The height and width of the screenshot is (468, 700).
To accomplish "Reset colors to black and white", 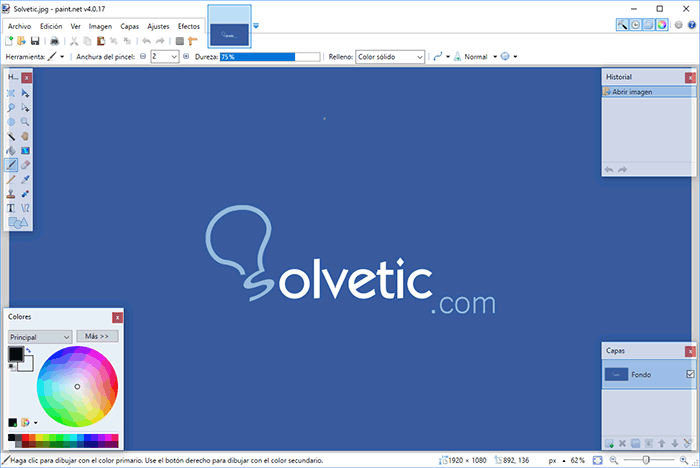I will tap(12, 367).
